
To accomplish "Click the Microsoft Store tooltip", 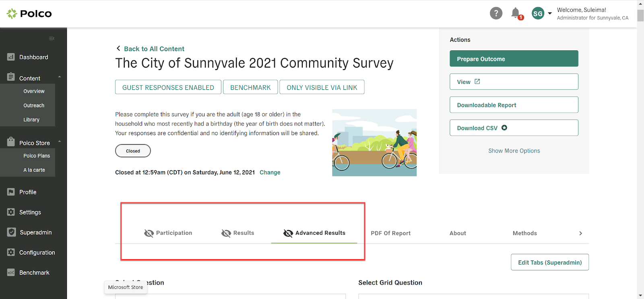I will coord(126,287).
